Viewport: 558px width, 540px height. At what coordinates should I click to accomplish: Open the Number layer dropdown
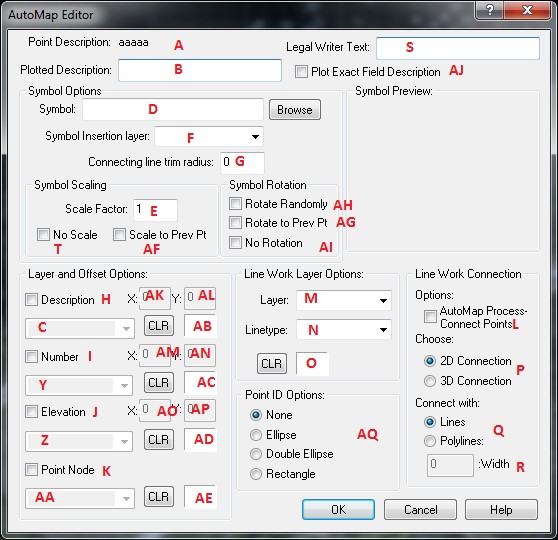79,385
